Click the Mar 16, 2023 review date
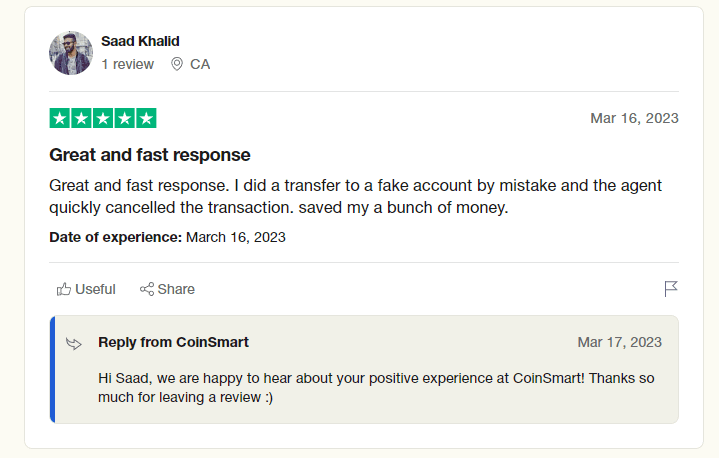The width and height of the screenshot is (719, 458). click(634, 118)
